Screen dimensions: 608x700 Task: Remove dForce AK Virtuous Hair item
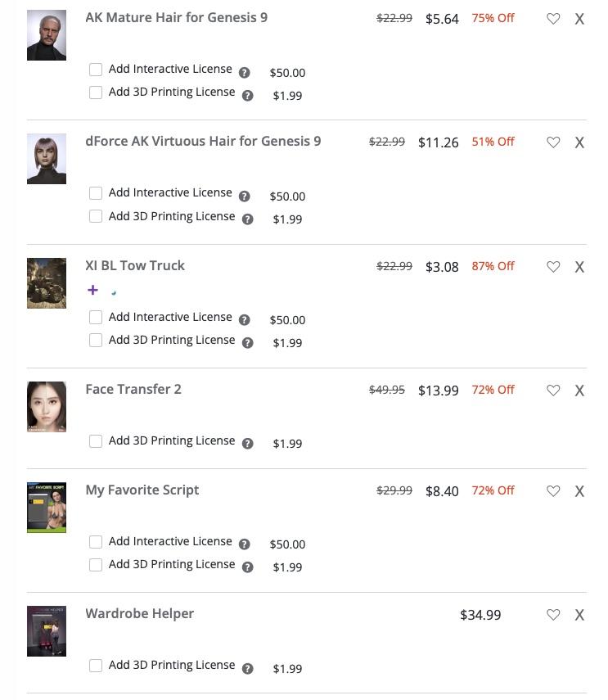pyautogui.click(x=579, y=142)
